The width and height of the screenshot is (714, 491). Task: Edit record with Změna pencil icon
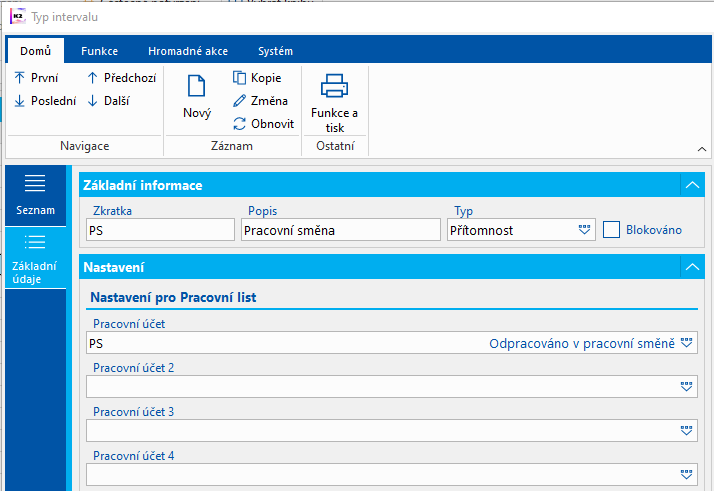click(x=260, y=100)
